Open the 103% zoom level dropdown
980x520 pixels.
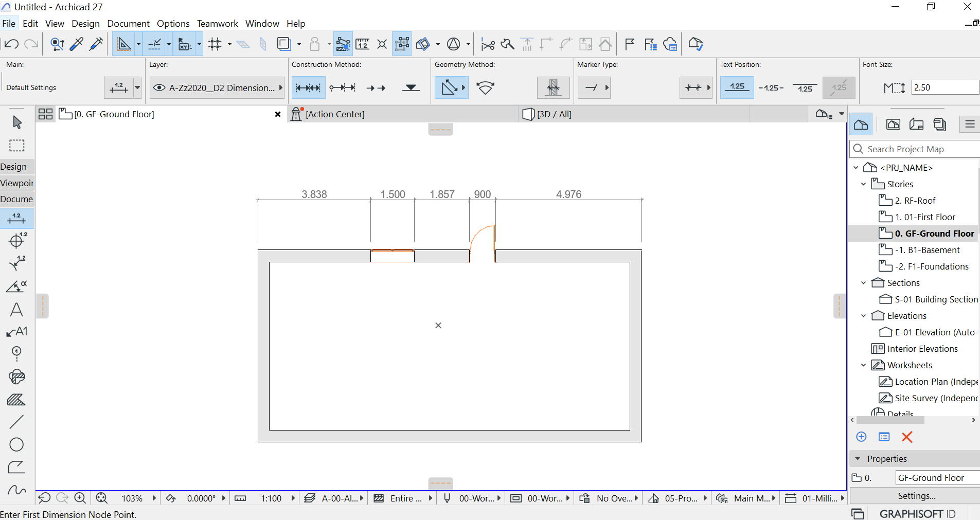point(154,498)
